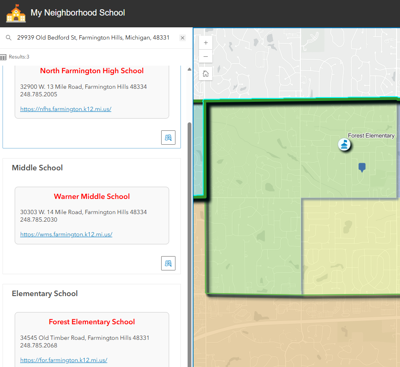
Task: Click the blue address pin on the map
Action: pyautogui.click(x=362, y=167)
